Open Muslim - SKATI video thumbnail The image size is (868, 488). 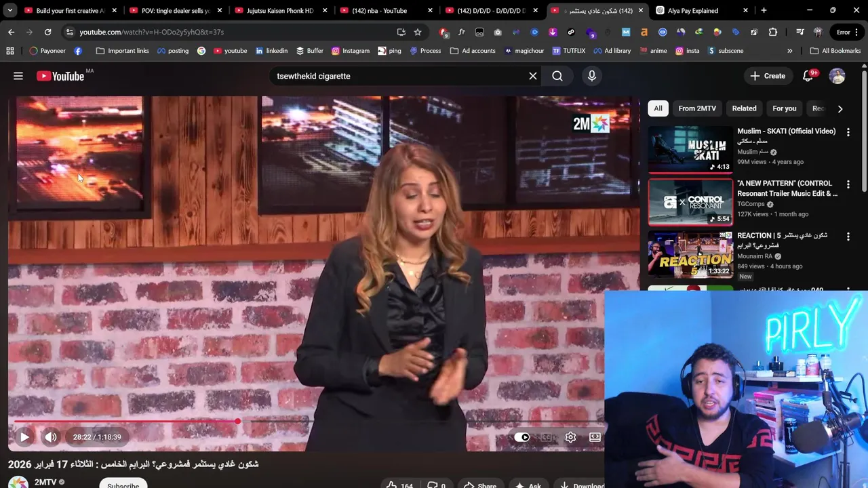[690, 150]
